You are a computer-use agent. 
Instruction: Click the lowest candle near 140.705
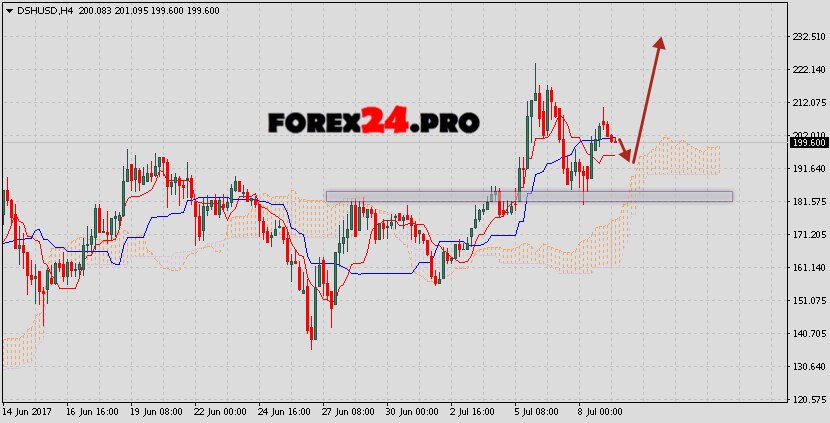(311, 335)
